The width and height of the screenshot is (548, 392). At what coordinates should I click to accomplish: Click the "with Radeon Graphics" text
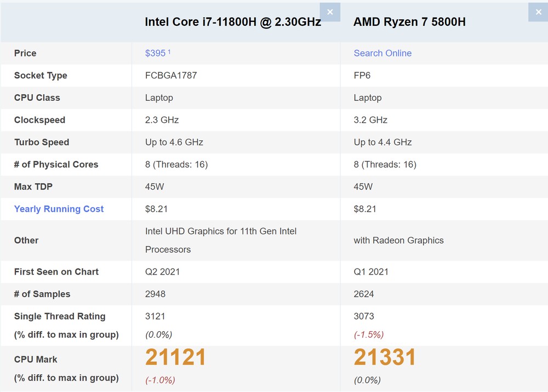398,241
